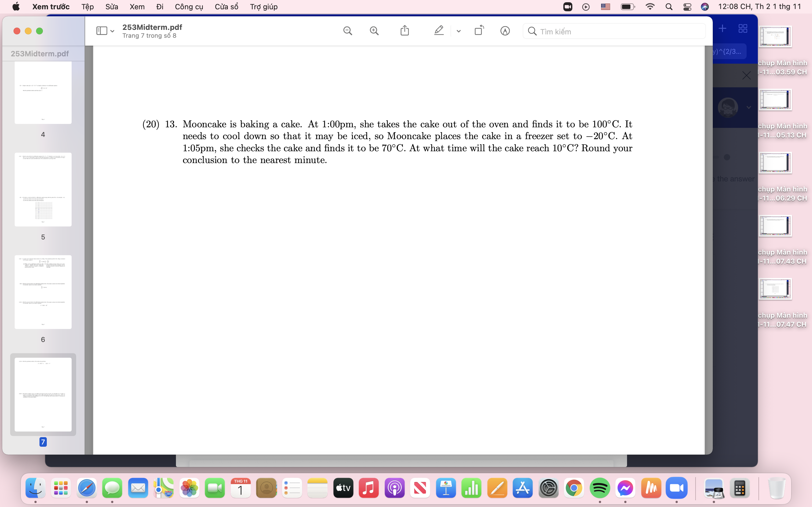Open highlight color options via the chevron
812x507 pixels.
pos(458,31)
